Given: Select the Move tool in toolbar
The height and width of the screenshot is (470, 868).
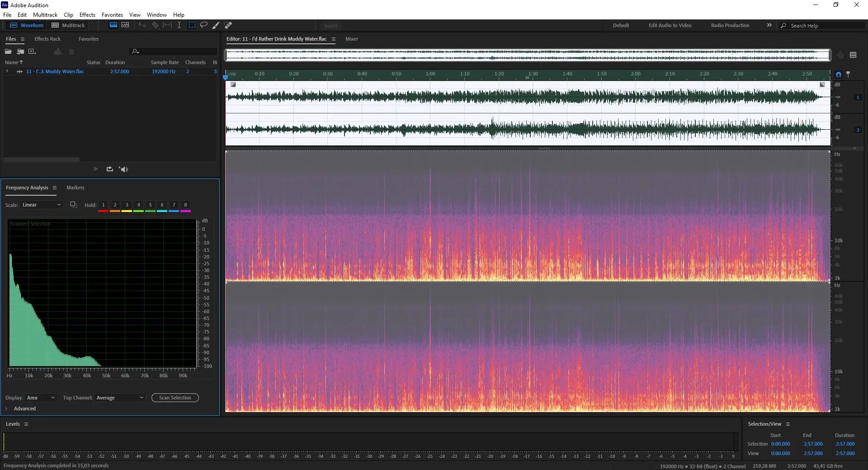Looking at the screenshot, I should (x=142, y=25).
